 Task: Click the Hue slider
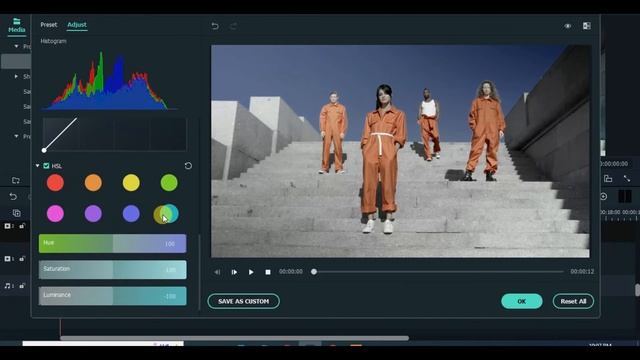[113, 243]
